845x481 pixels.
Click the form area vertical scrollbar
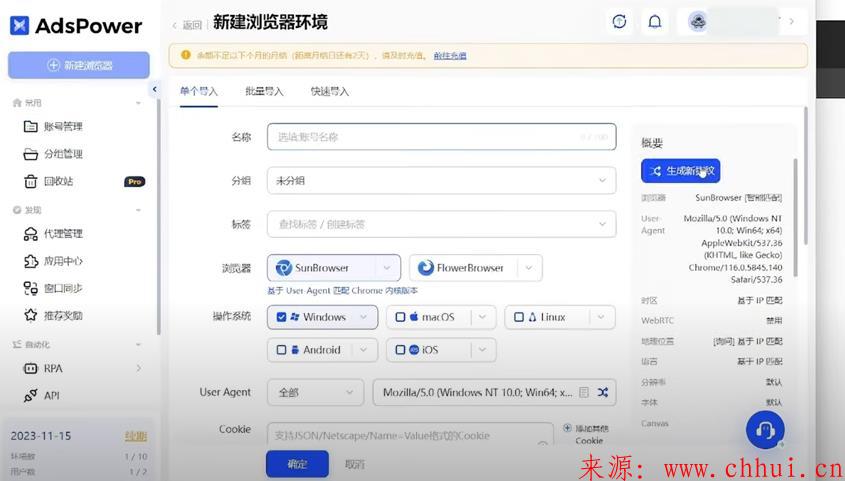tap(806, 175)
